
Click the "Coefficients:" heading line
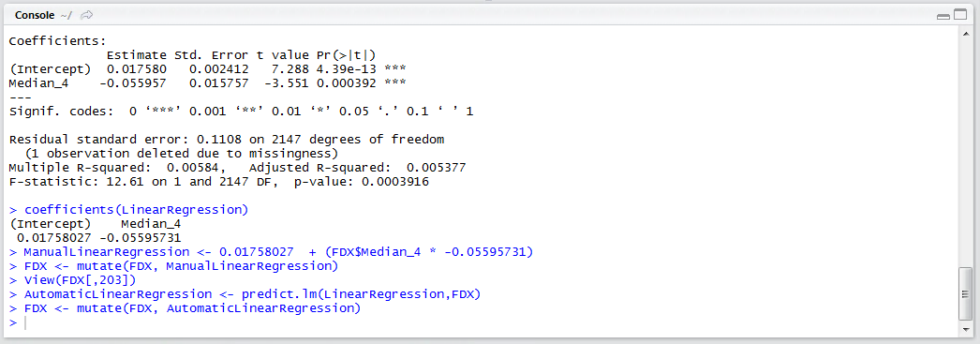point(58,41)
